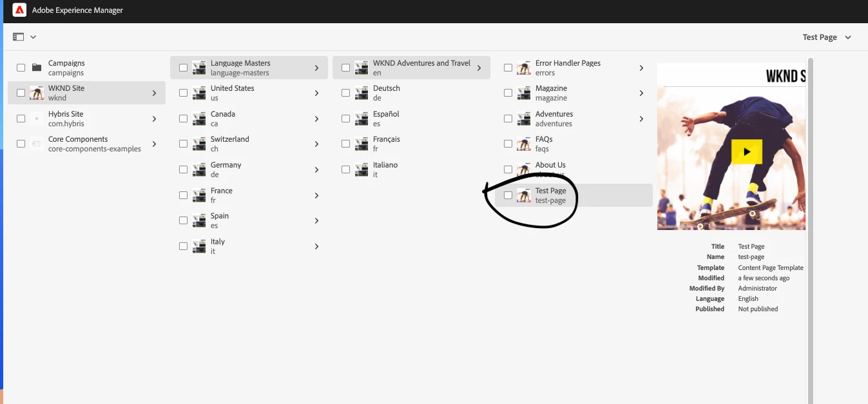Expand the Switzerland chevron
Viewport: 868px width, 404px height.
coord(317,144)
